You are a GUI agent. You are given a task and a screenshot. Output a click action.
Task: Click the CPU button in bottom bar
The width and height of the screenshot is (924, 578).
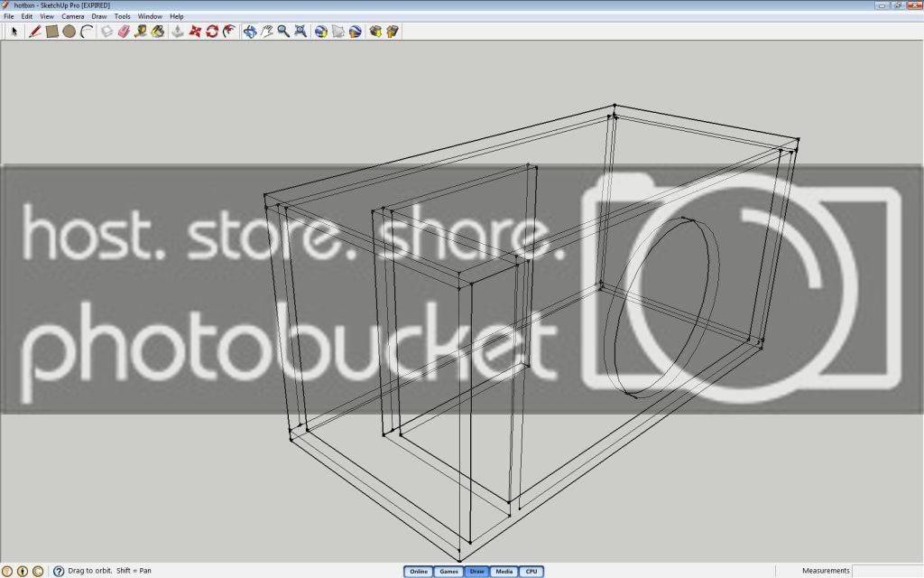click(x=531, y=572)
